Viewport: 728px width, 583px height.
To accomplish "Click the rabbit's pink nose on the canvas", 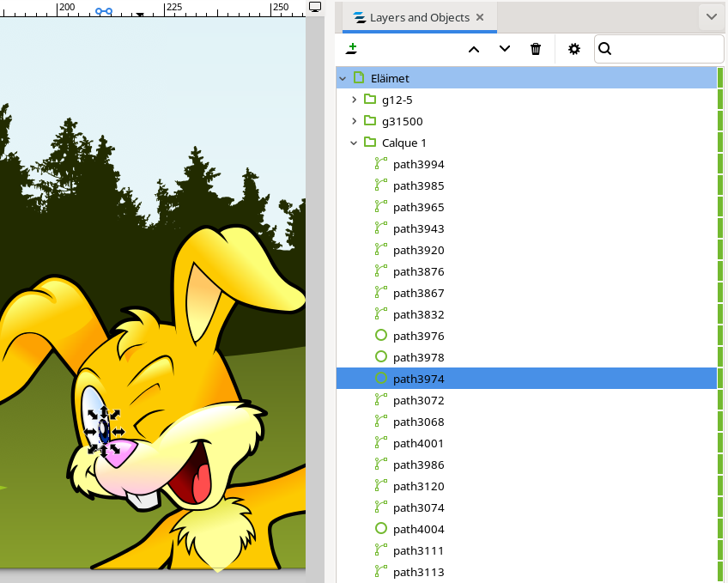I will click(122, 452).
